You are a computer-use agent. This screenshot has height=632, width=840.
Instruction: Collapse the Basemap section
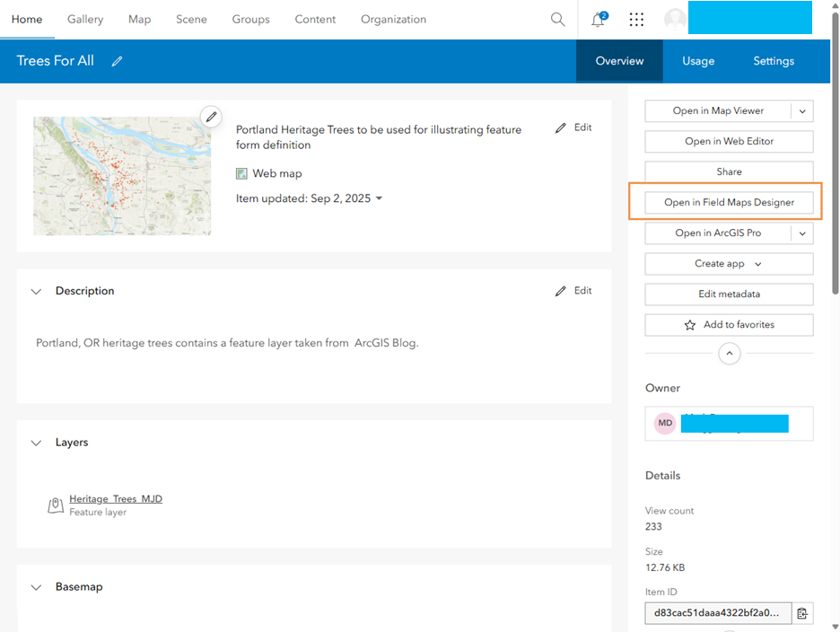(35, 586)
